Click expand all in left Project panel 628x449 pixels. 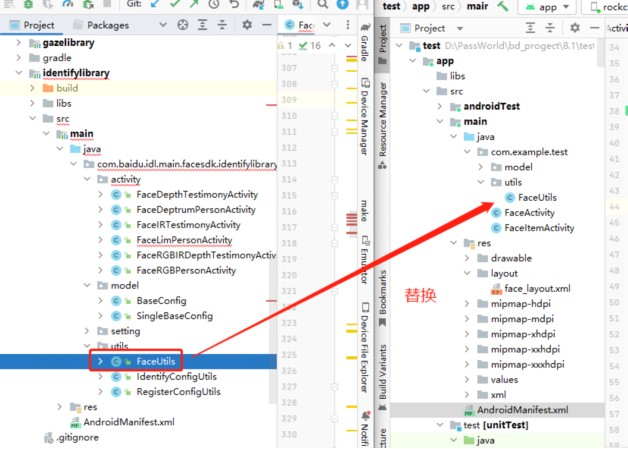coord(203,25)
